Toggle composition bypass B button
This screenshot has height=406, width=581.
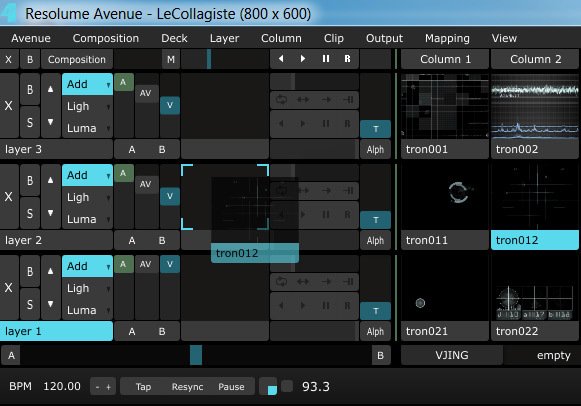pos(30,59)
